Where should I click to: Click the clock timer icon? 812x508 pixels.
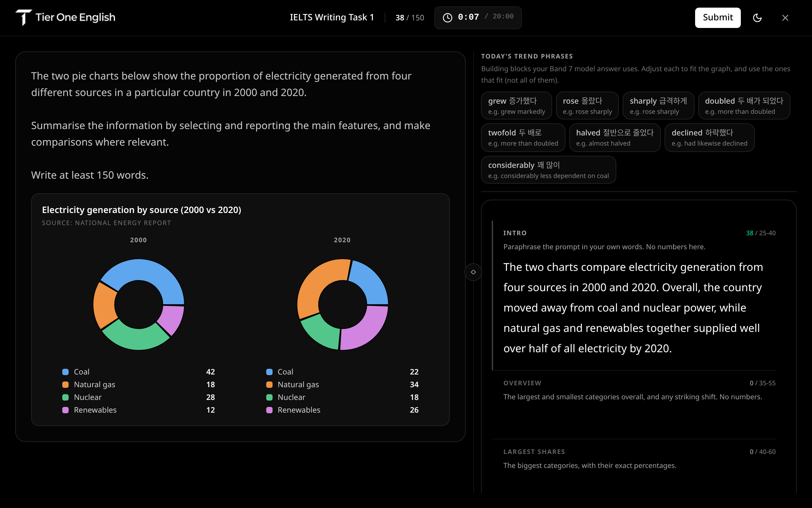click(447, 17)
